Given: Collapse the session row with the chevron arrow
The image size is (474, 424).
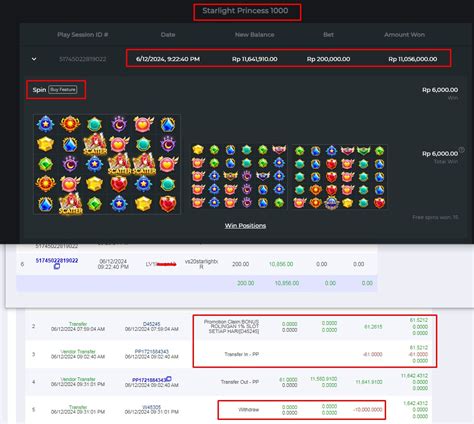Looking at the screenshot, I should tap(34, 59).
